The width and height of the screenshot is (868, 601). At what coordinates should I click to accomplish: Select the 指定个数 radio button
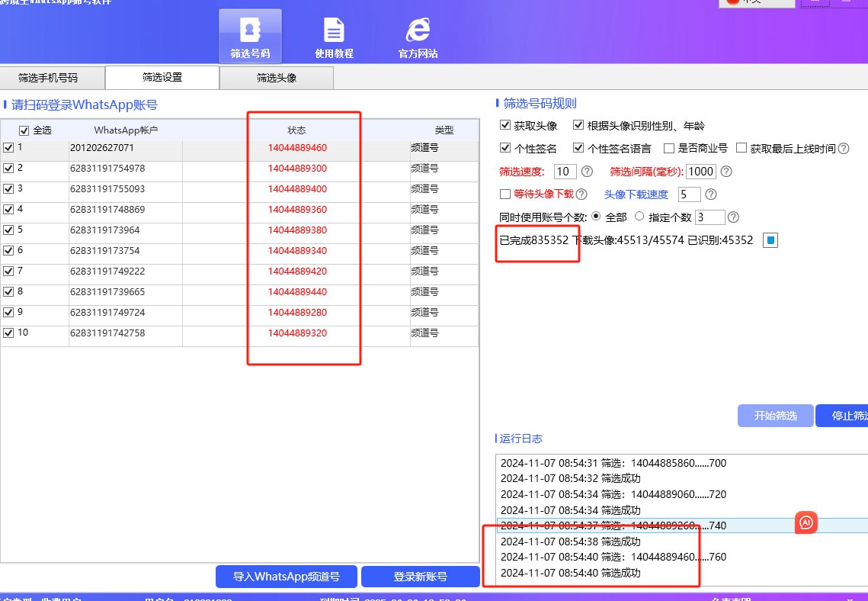pos(639,217)
